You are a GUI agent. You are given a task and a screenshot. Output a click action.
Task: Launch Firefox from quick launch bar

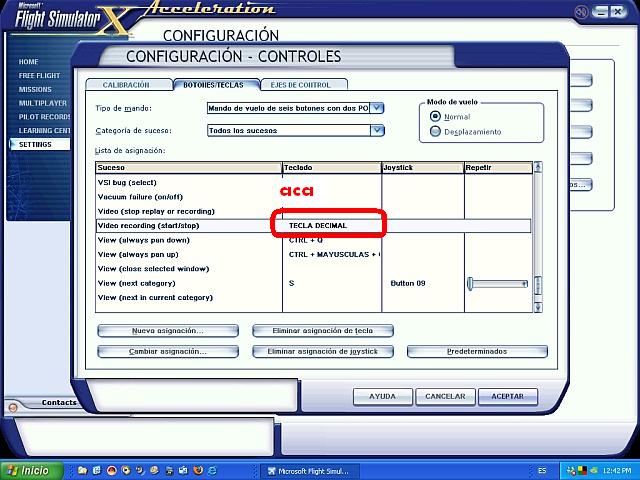(198, 471)
